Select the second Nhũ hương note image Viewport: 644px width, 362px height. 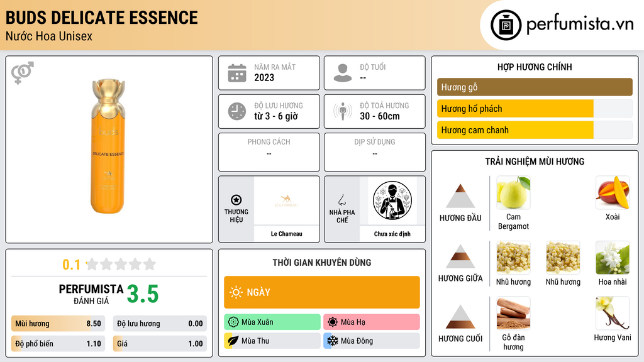tap(563, 257)
